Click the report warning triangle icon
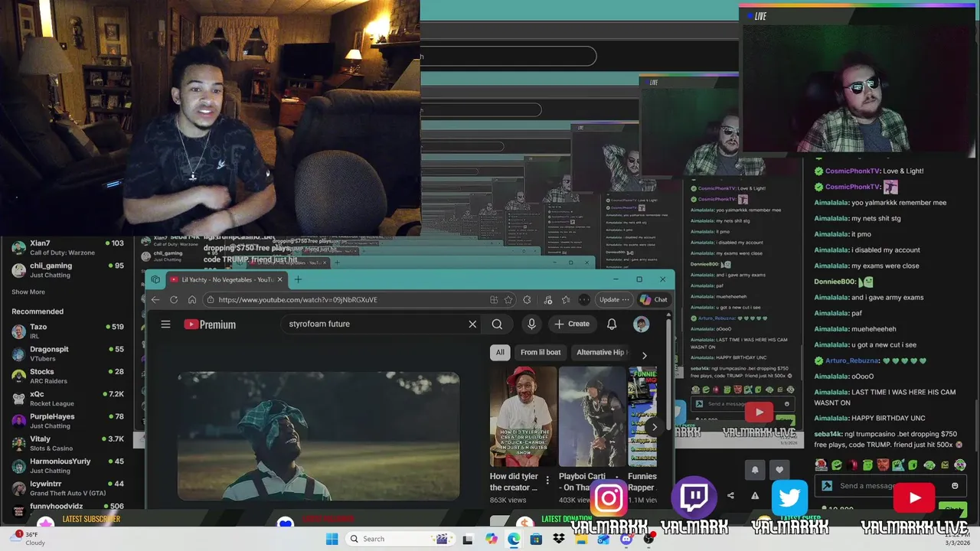The height and width of the screenshot is (551, 980). 755,496
